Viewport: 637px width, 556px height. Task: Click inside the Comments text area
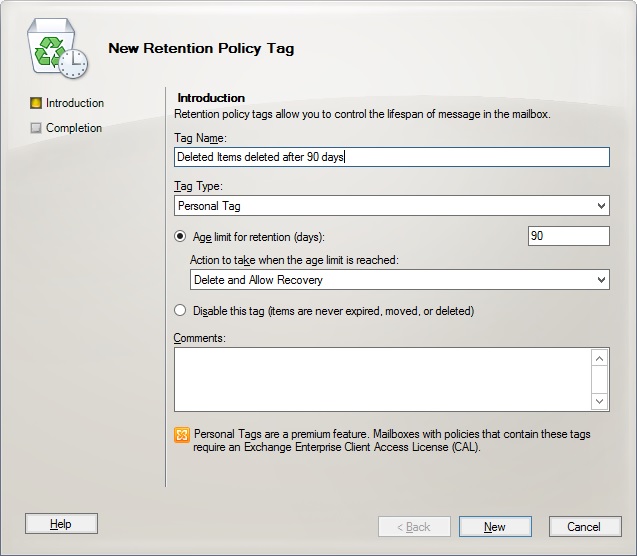tap(383, 379)
